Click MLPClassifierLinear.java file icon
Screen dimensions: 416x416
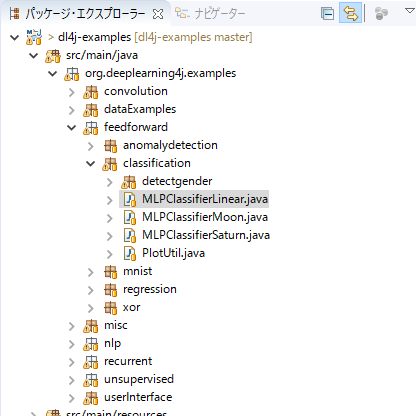coord(130,199)
